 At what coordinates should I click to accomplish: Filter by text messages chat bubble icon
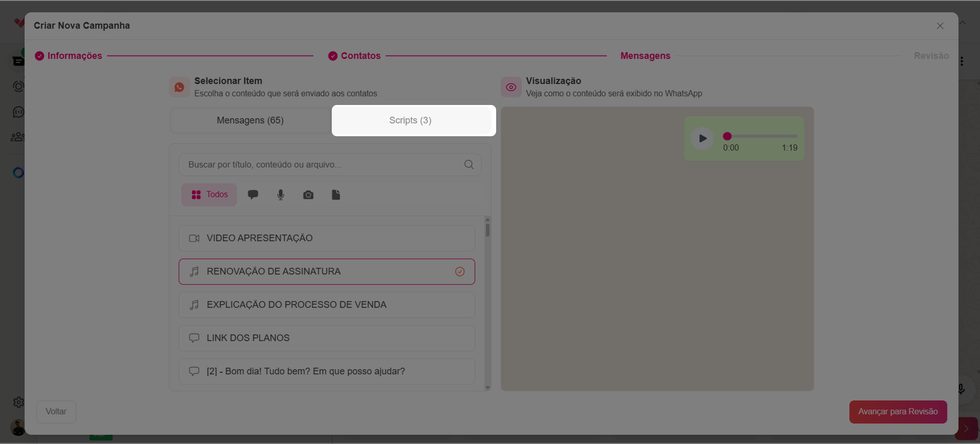(x=253, y=195)
